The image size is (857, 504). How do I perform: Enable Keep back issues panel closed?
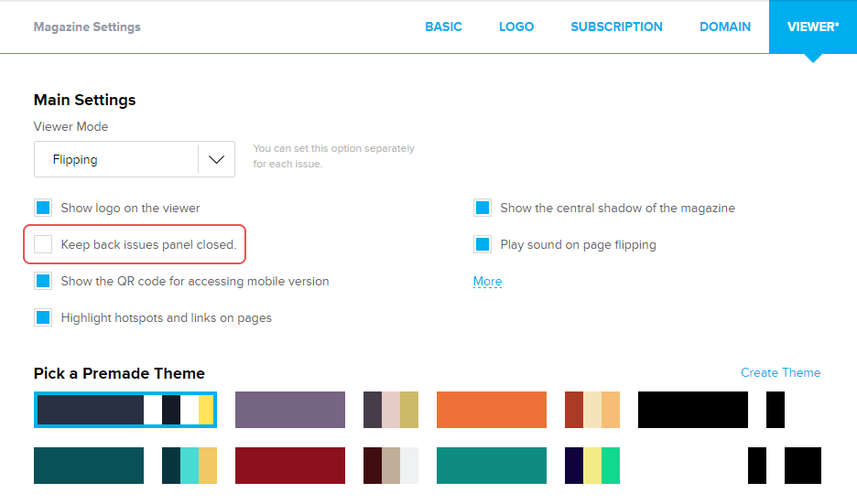click(43, 244)
